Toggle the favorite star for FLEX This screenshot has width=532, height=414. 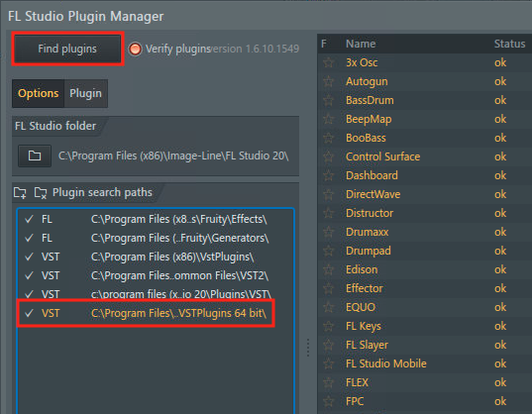coord(328,382)
